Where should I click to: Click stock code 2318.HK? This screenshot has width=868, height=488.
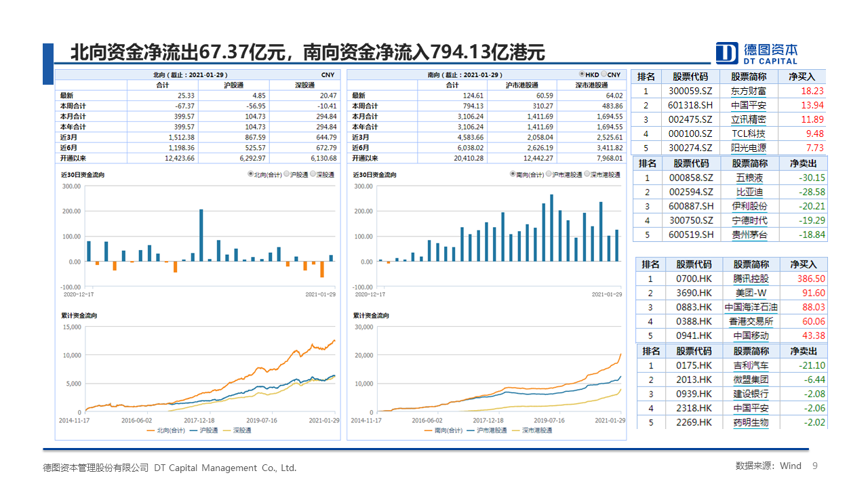tap(694, 408)
